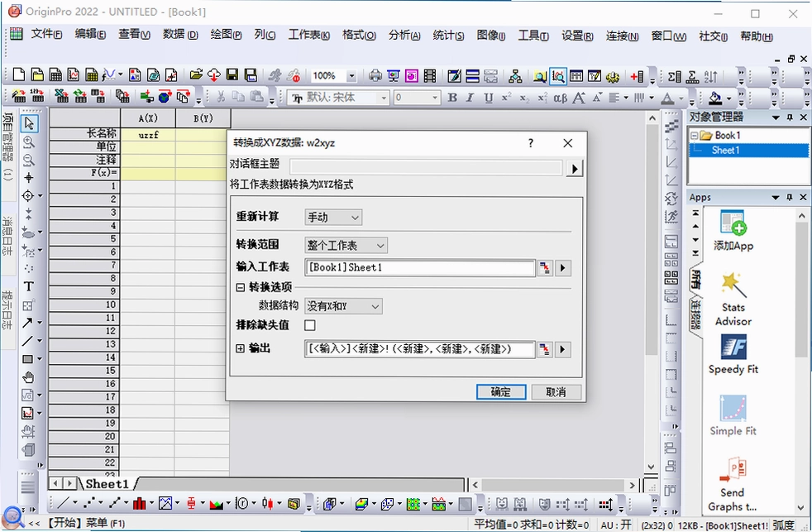This screenshot has height=532, width=812.
Task: Click the 【开始】菜单 status bar entry
Action: click(87, 523)
